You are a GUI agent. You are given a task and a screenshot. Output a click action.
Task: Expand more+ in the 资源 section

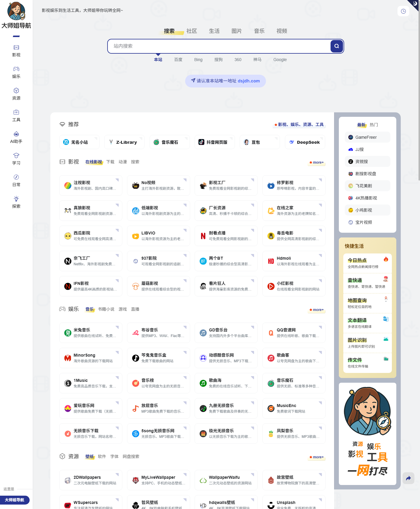coord(317,457)
